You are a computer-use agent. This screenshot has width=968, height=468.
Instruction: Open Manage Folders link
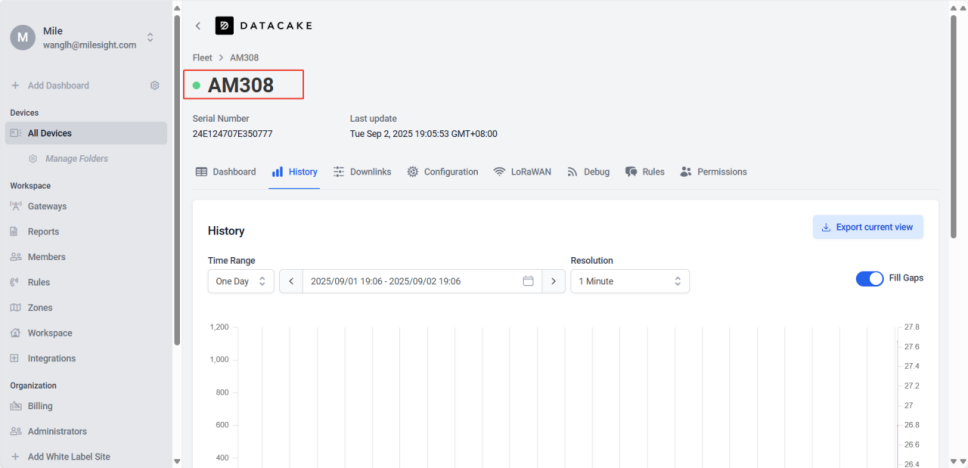(77, 159)
